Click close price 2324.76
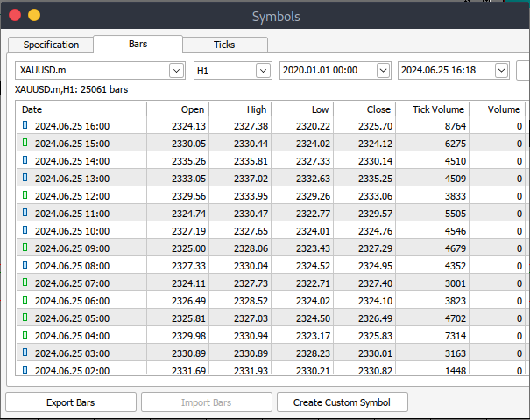 (375, 231)
